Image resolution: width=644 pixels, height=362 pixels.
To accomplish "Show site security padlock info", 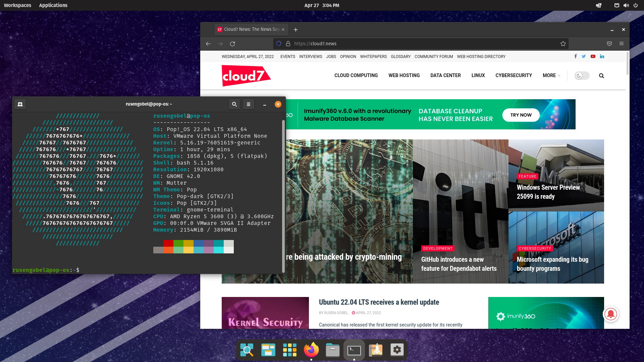I will point(288,44).
